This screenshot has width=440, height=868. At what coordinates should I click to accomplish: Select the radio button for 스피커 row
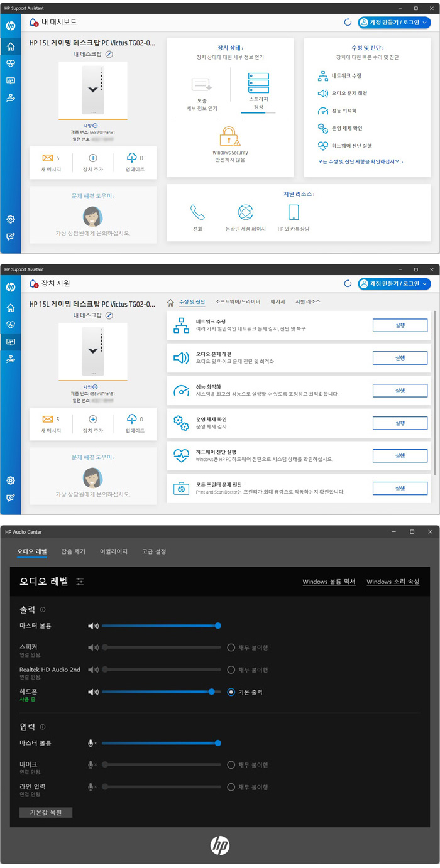(x=231, y=648)
